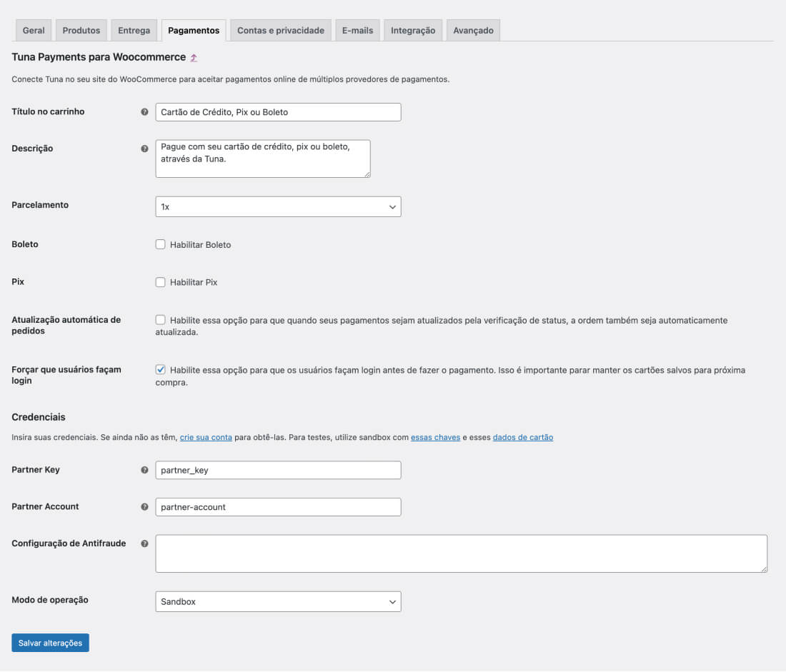Enable the Habilitar Boleto checkbox

point(160,244)
